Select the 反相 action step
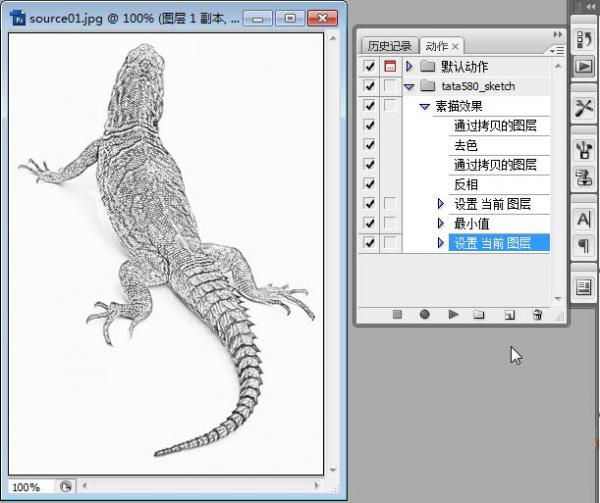The height and width of the screenshot is (503, 600). [x=466, y=184]
